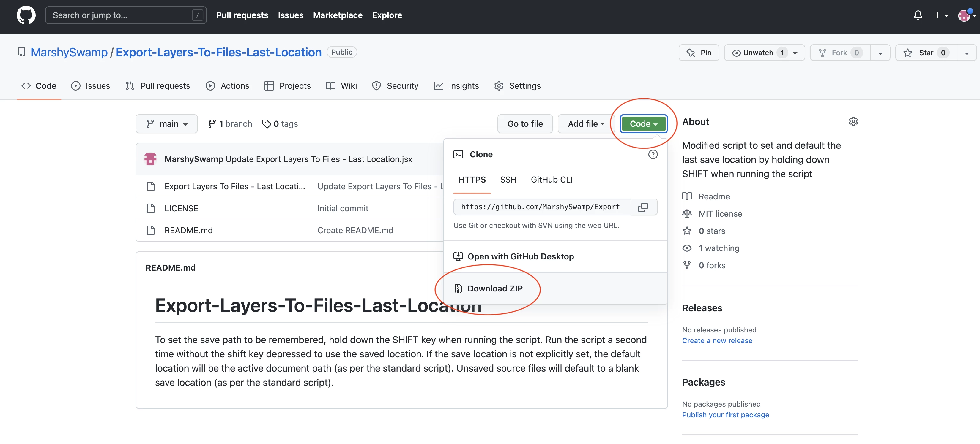Edit repository details via the About gear
Screen dimensions: 980x444
853,122
